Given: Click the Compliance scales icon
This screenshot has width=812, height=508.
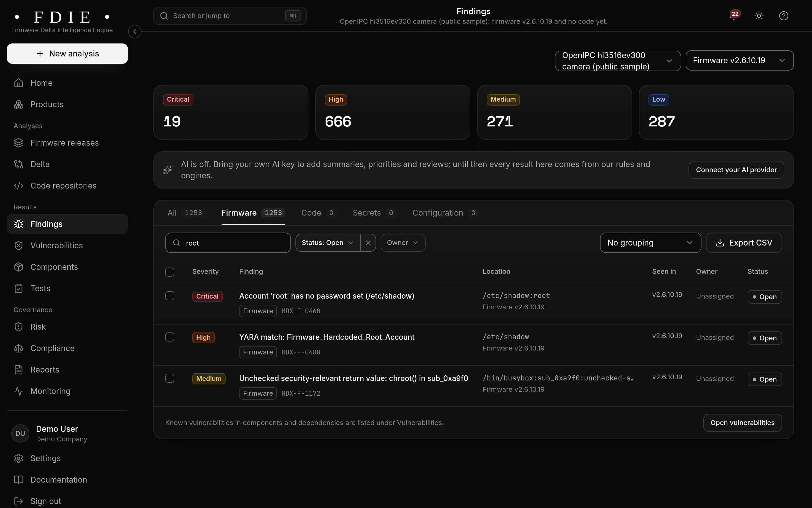Looking at the screenshot, I should click(x=19, y=349).
